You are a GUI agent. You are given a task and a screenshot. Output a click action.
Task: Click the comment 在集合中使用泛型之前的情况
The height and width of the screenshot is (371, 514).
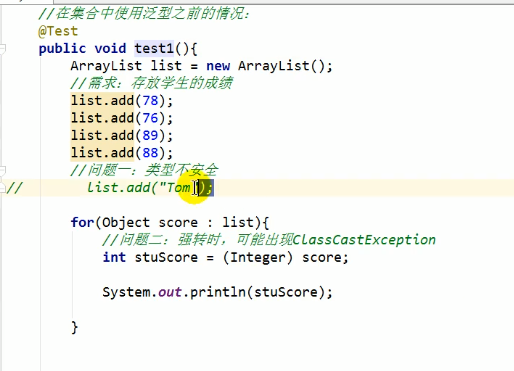click(x=144, y=14)
